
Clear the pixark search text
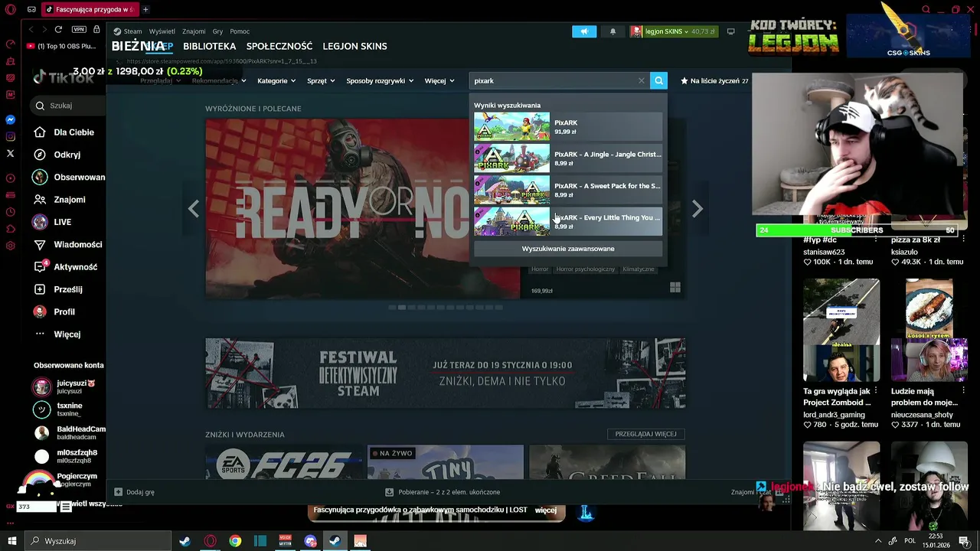(x=642, y=80)
